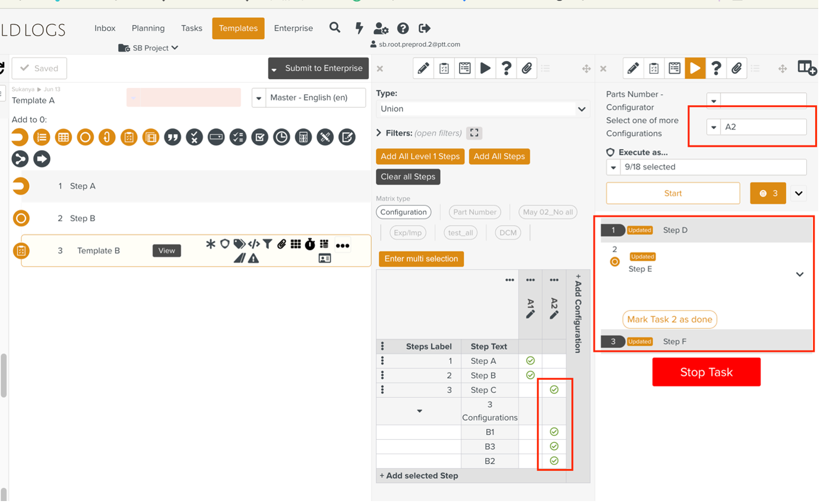The width and height of the screenshot is (820, 504).
Task: Toggle B3 checkmark under A2 column
Action: 554,446
